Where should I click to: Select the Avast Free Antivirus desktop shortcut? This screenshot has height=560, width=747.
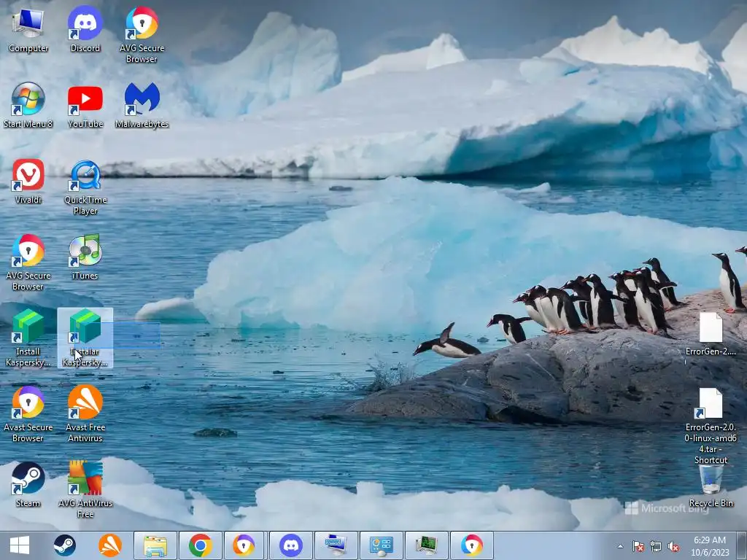tap(85, 414)
